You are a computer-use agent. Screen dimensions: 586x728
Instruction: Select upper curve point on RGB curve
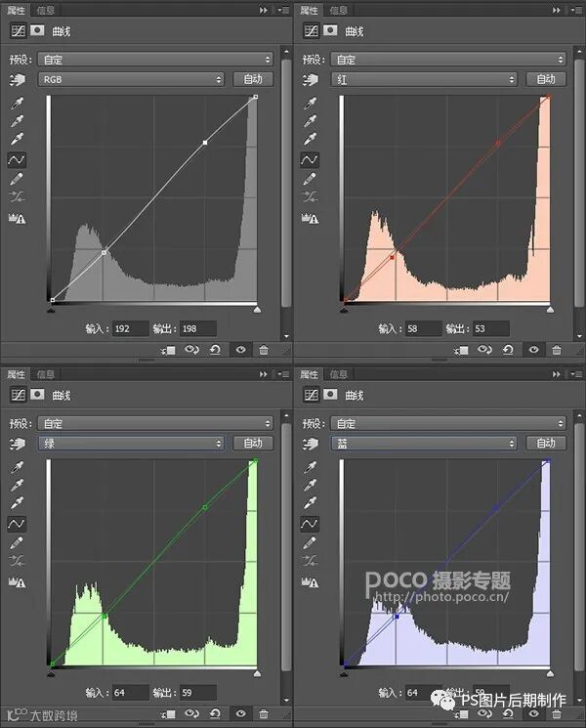point(205,143)
